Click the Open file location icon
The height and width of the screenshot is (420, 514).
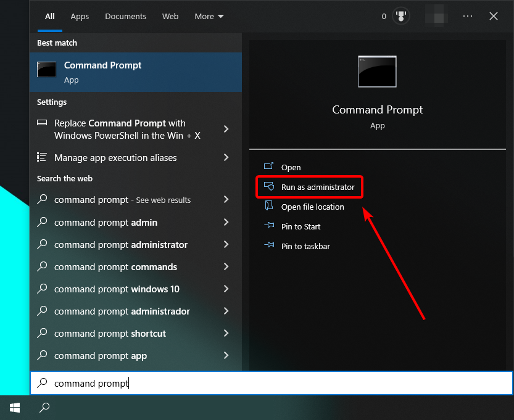tap(269, 205)
